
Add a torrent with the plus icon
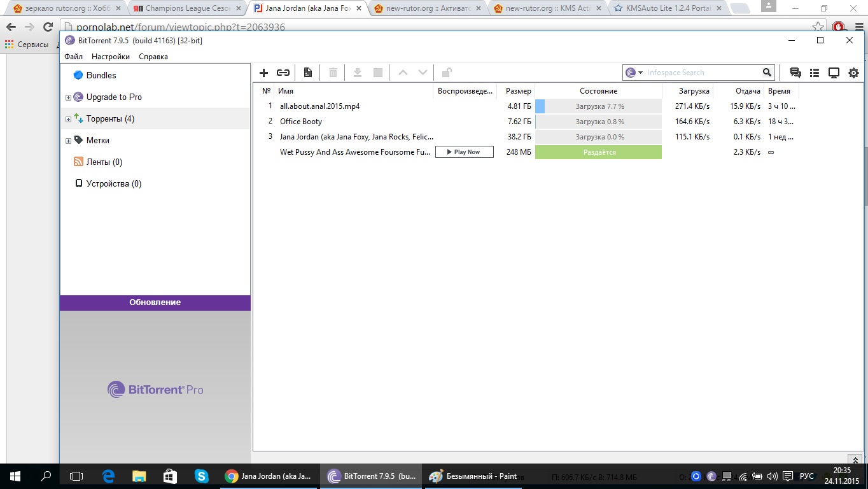[264, 73]
